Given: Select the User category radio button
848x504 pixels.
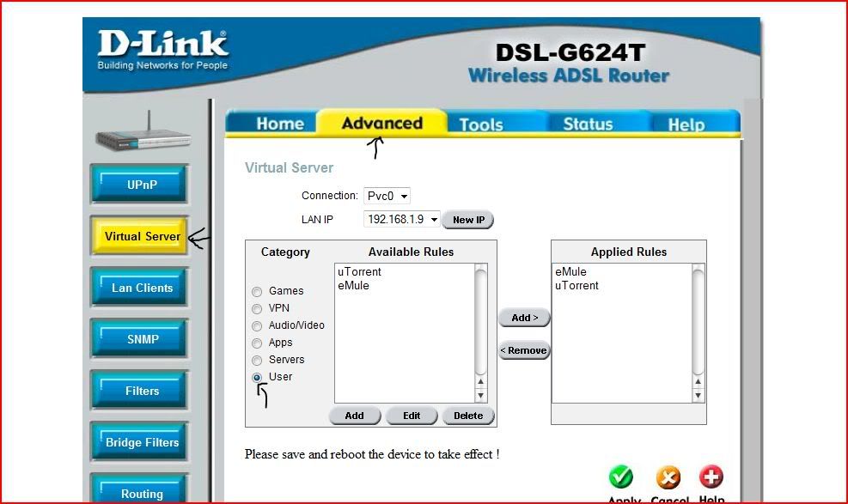Looking at the screenshot, I should 257,378.
